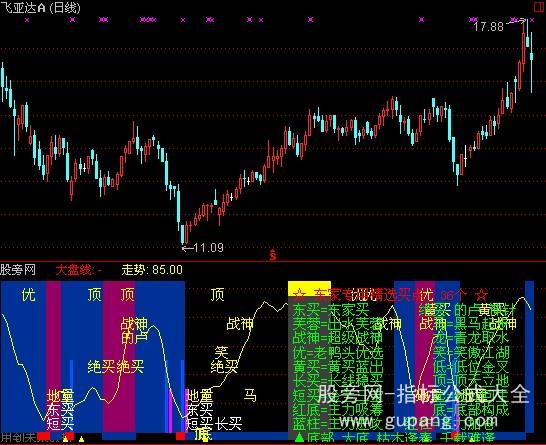Click the yellow 笑 signal label

(x=221, y=352)
